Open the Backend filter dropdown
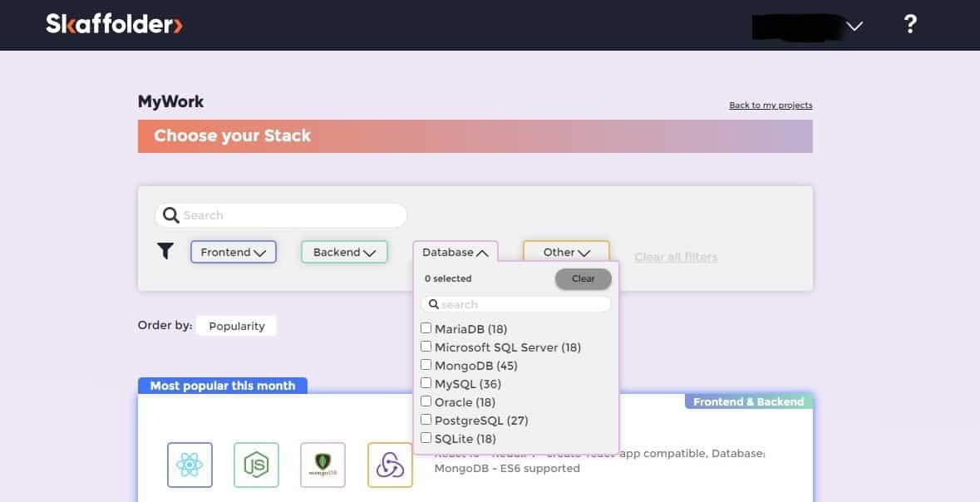Image resolution: width=980 pixels, height=502 pixels. pyautogui.click(x=344, y=252)
